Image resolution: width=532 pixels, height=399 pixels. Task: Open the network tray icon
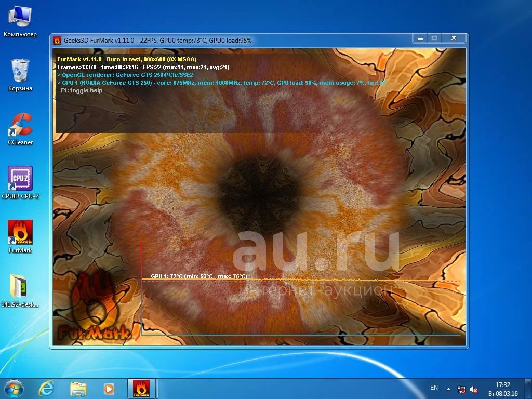(461, 389)
